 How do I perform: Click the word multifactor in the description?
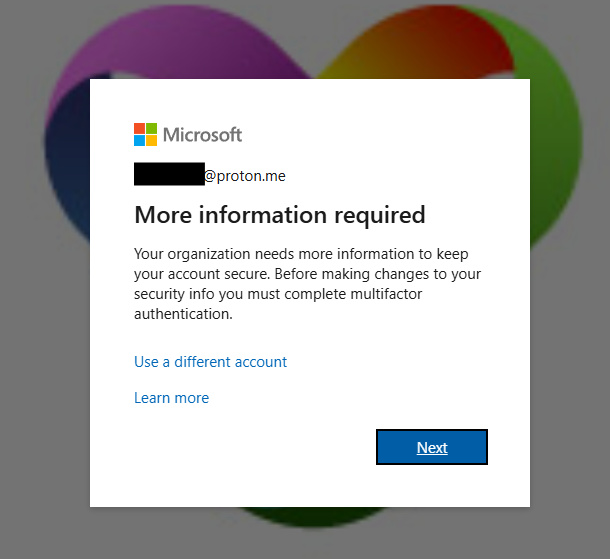point(386,294)
